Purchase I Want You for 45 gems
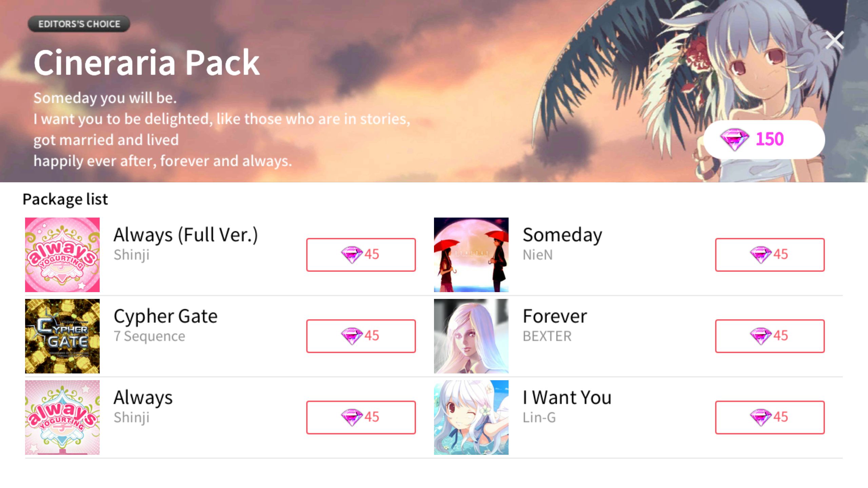Screen dimensions: 868x488 pos(770,417)
